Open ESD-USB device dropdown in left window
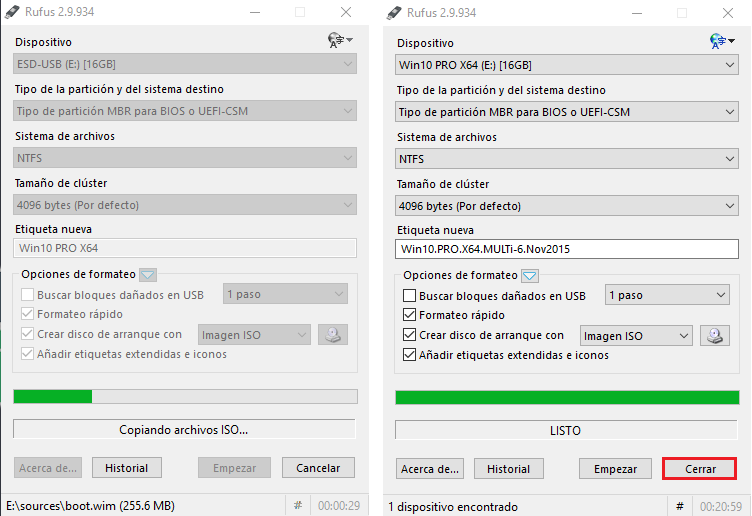The width and height of the screenshot is (752, 516). click(x=185, y=64)
